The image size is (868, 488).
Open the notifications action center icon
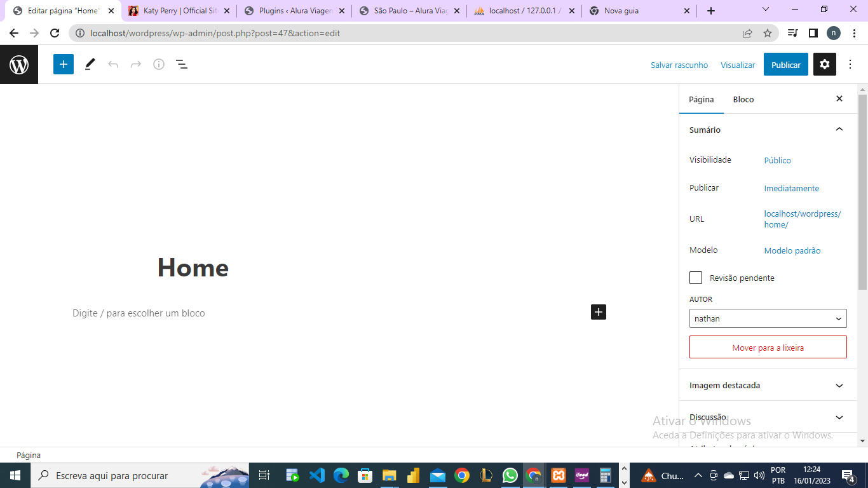(x=848, y=475)
